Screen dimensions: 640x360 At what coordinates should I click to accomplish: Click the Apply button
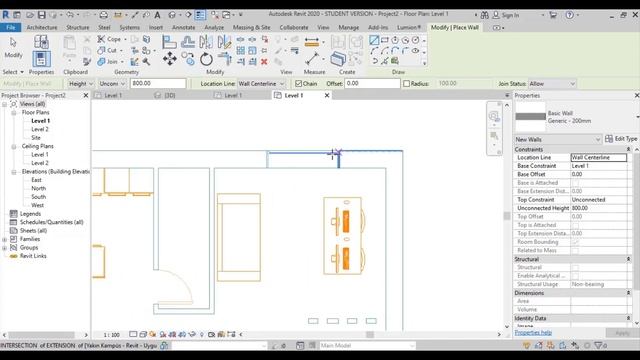[622, 333]
